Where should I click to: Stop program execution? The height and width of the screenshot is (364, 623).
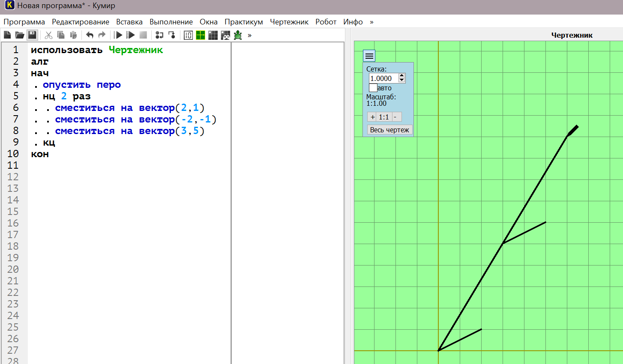(x=143, y=35)
